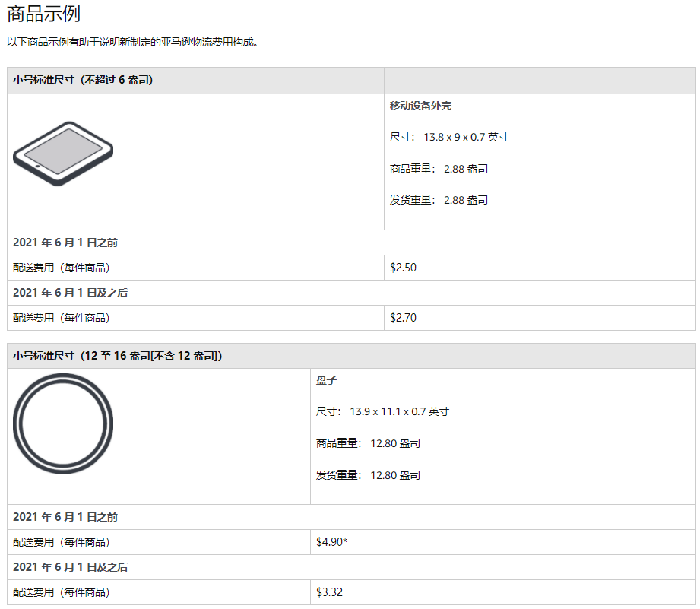This screenshot has width=700, height=609.
Task: Select the 移动设备外壳 product title
Action: [420, 106]
